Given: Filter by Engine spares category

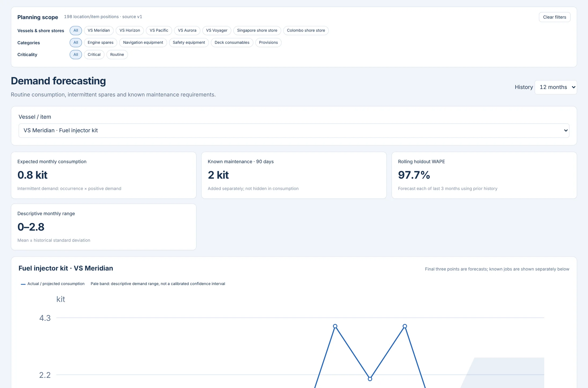Looking at the screenshot, I should tap(100, 42).
